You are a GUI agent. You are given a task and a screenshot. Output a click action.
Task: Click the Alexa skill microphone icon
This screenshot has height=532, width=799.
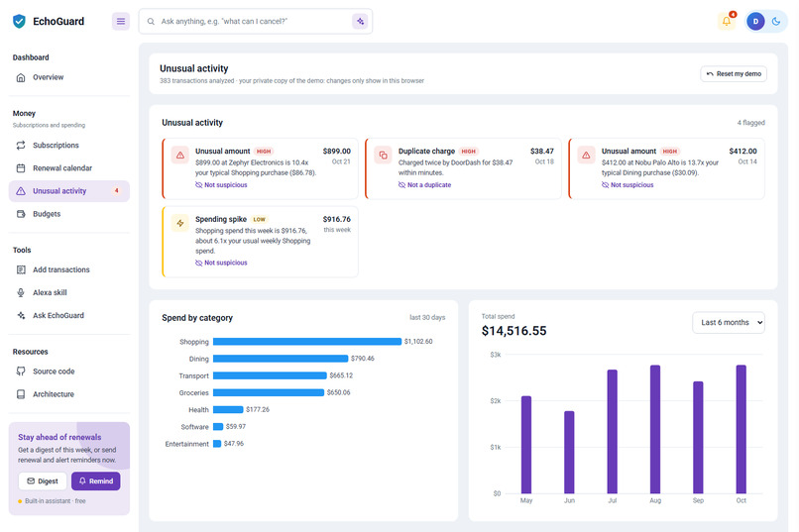[21, 292]
